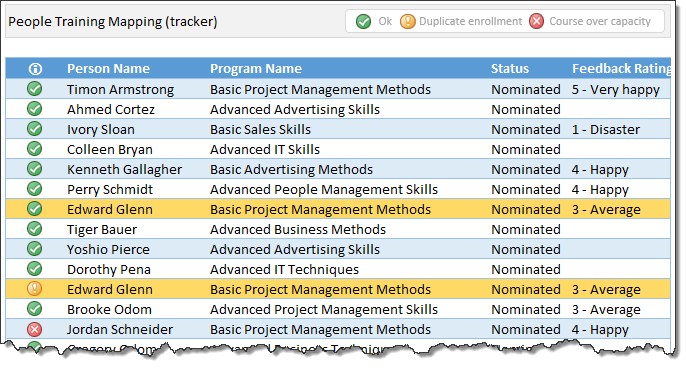
Task: Select the Kenneth Gallagher name cell
Action: coord(124,170)
